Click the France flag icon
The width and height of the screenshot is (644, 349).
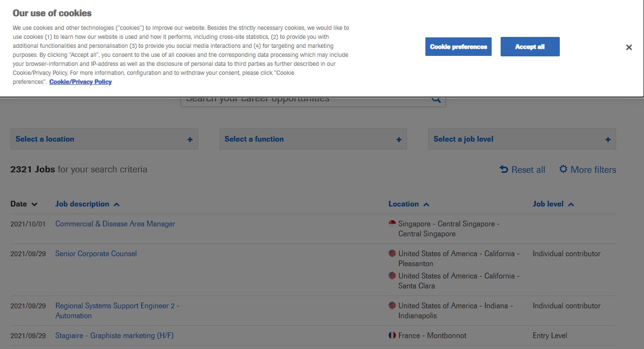pyautogui.click(x=392, y=335)
